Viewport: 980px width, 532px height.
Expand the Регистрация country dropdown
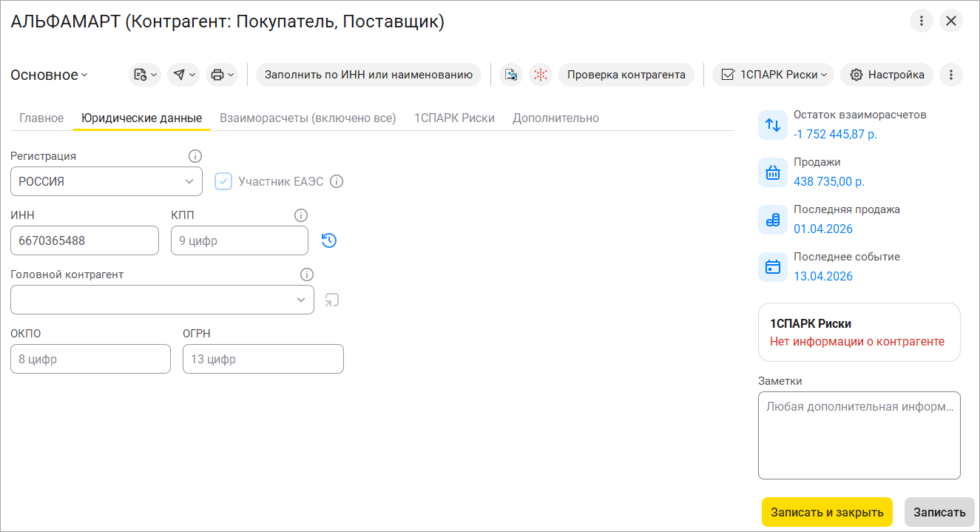(188, 181)
